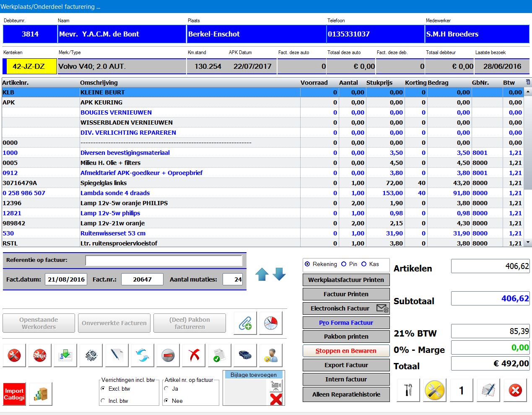Click the blue refresh arrows icon
Screen dimensions: 532x415
pyautogui.click(x=143, y=355)
